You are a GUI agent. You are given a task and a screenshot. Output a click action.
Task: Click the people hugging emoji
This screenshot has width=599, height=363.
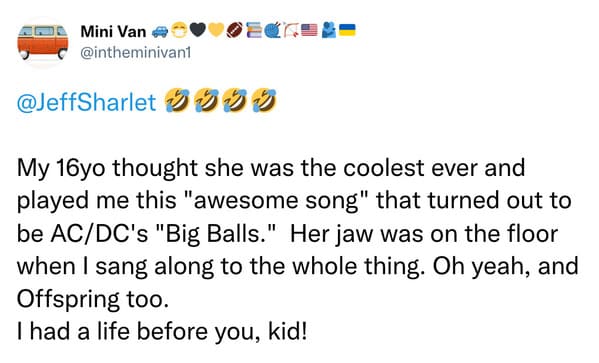click(328, 30)
